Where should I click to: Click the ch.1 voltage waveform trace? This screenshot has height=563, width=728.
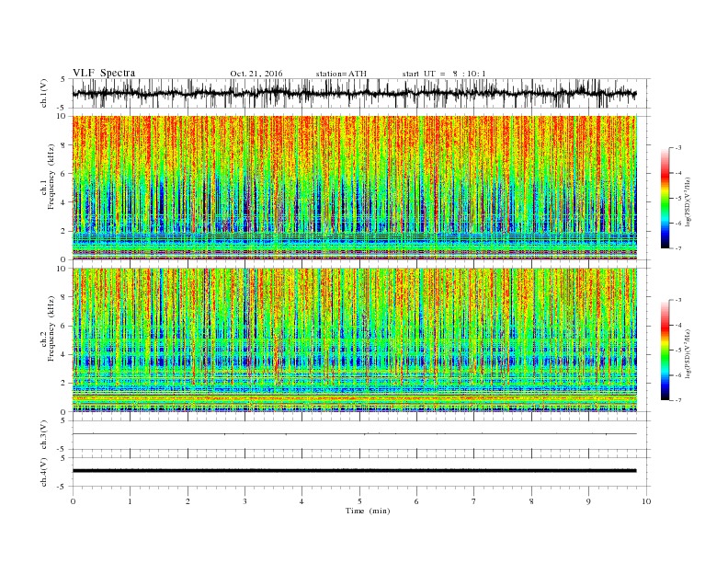tap(354, 93)
